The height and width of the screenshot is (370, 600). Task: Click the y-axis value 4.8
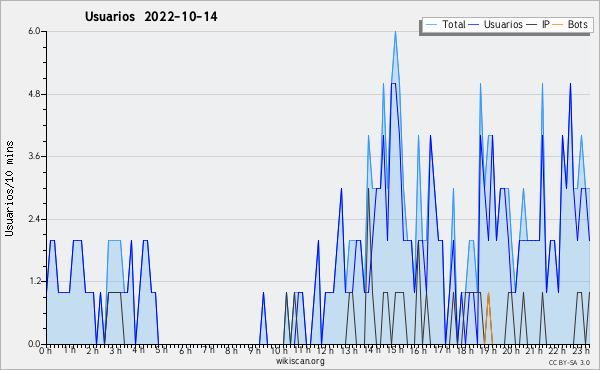tap(34, 94)
